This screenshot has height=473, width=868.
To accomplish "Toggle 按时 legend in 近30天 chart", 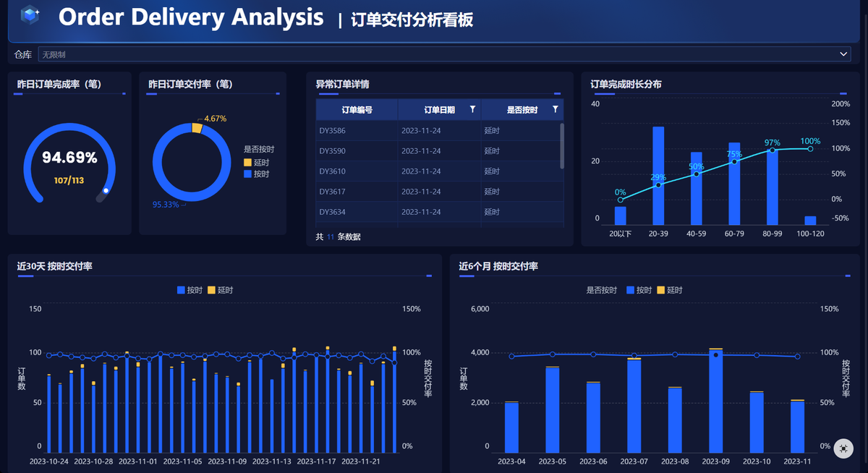I will [190, 290].
